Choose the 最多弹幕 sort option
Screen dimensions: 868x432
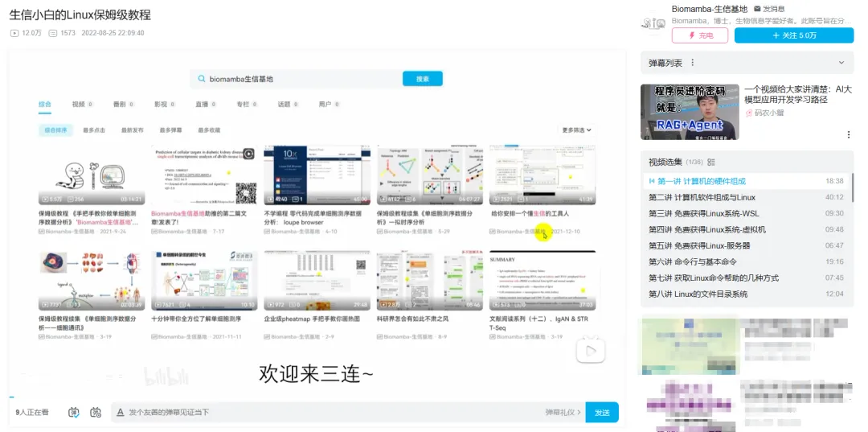(x=170, y=130)
